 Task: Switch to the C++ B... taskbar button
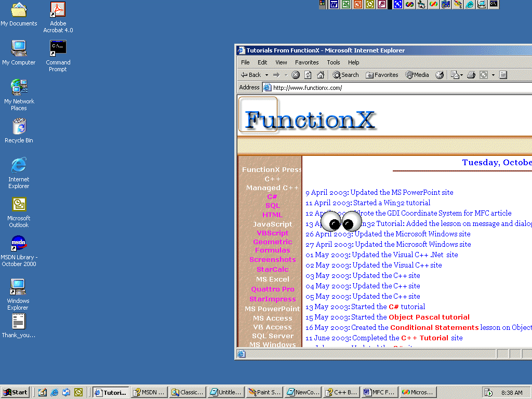tap(341, 393)
